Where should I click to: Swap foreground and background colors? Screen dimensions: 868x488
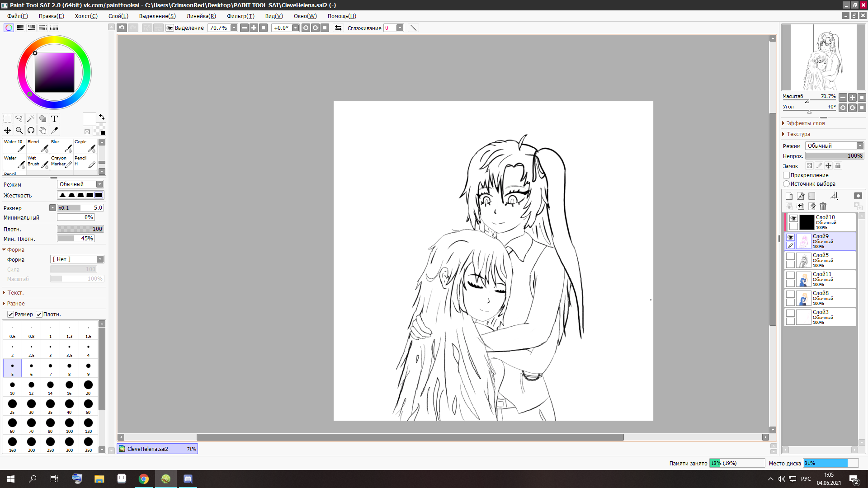pos(102,117)
